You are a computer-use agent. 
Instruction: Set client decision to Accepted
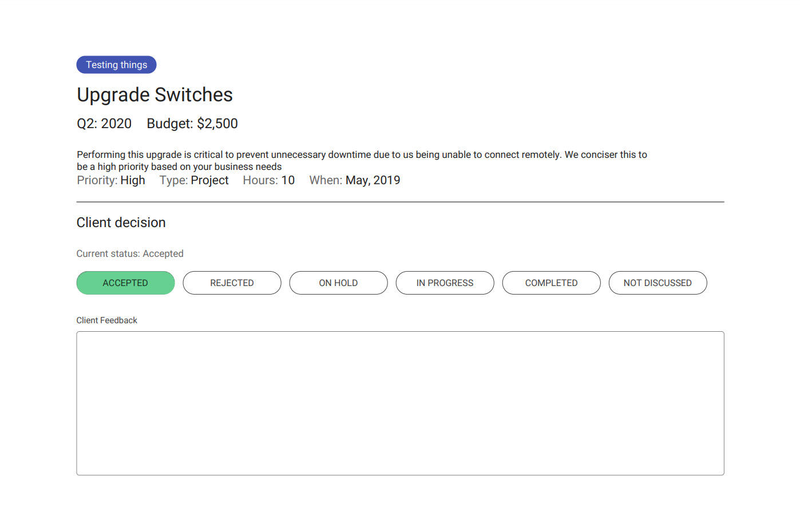click(125, 283)
